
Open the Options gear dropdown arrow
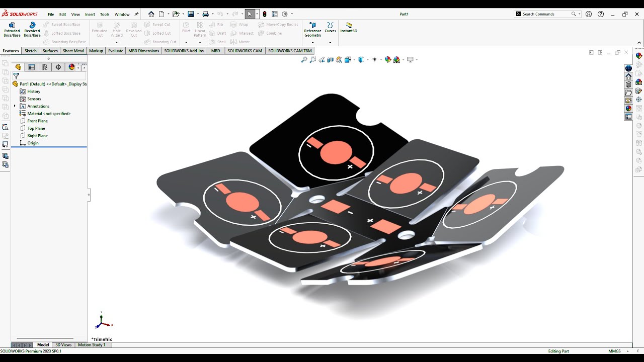tap(292, 14)
